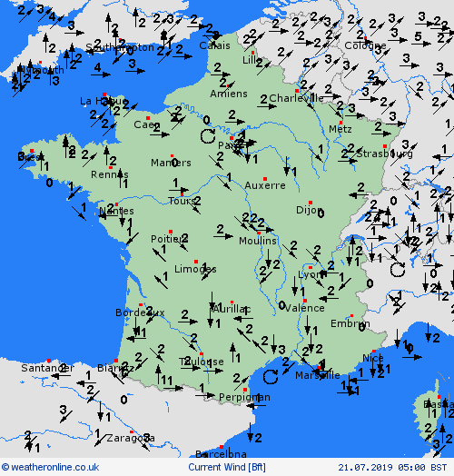Image resolution: width=454 pixels, height=476 pixels.
Task: Click the red station dot at Santander
Action: (x=49, y=361)
